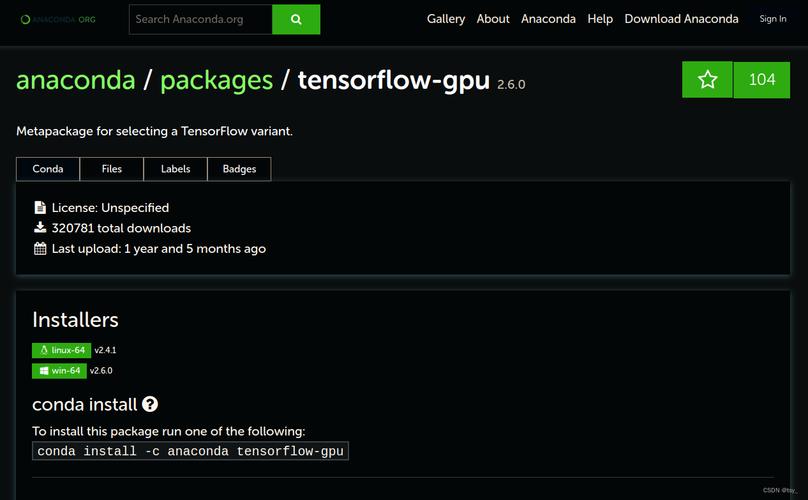
Task: Open the About navigation link
Action: point(493,19)
